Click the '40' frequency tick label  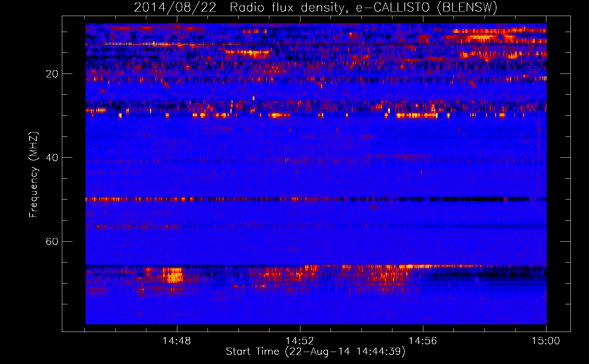point(52,158)
